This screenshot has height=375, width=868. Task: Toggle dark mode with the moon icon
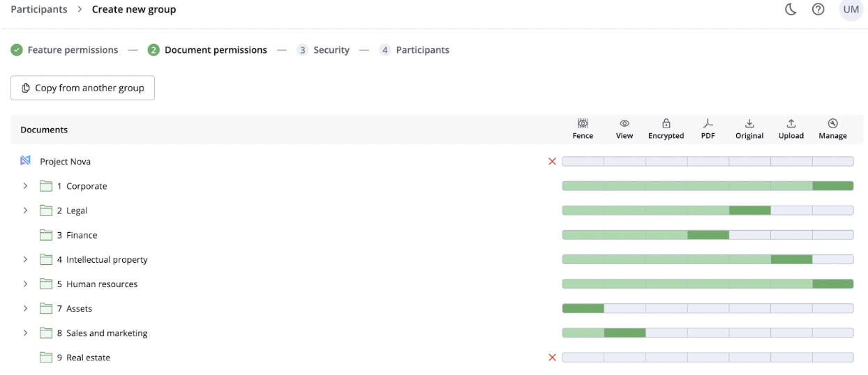pyautogui.click(x=791, y=10)
